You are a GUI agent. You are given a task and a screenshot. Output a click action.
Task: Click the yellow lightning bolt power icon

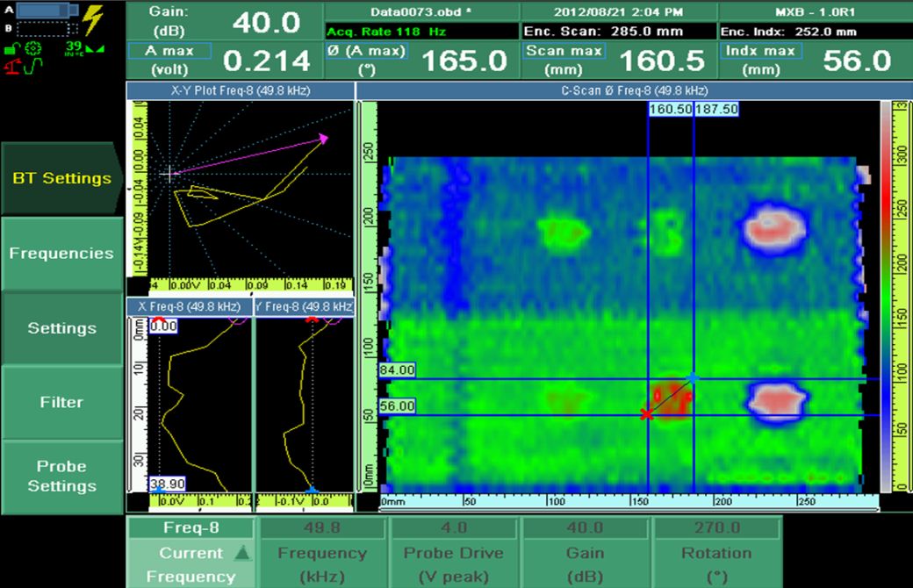click(x=91, y=18)
